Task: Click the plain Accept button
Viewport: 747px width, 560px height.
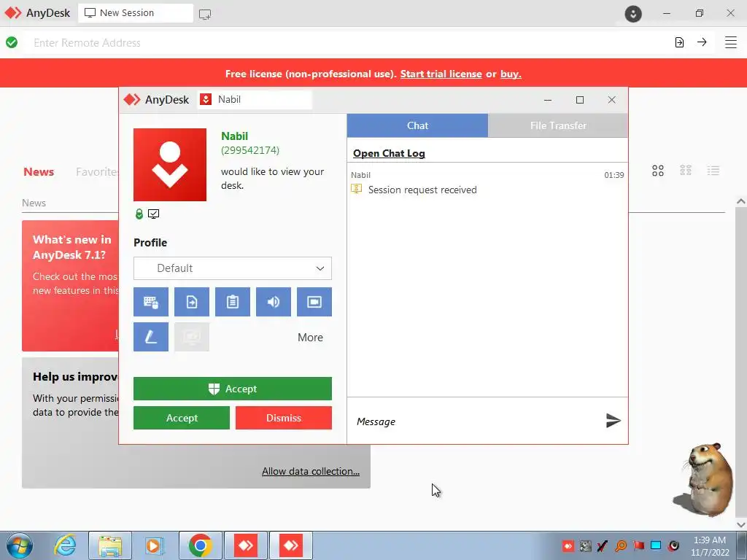Action: [182, 418]
